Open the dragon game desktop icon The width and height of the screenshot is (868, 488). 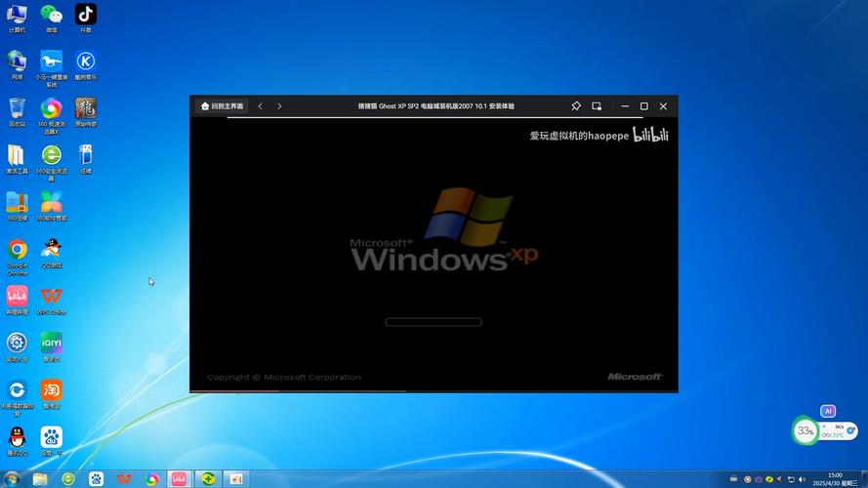[86, 112]
